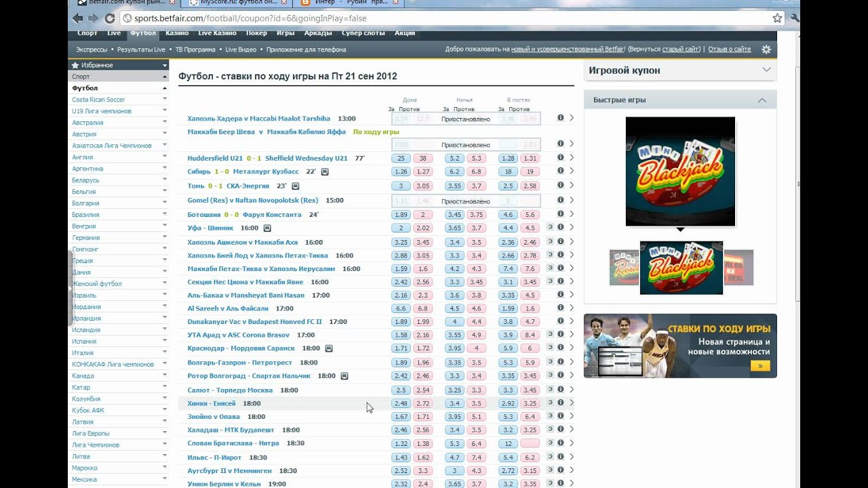868x488 pixels.
Task: Open the Live Video link
Action: point(241,49)
